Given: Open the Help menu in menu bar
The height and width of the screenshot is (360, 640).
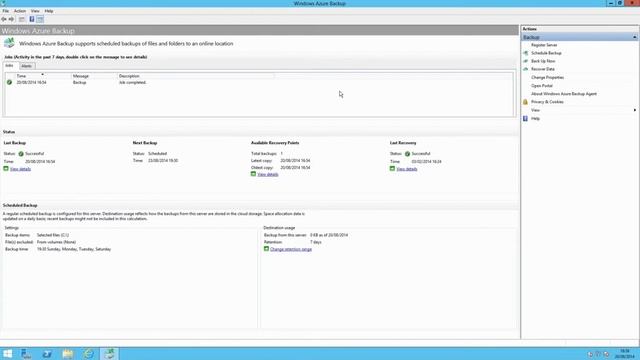Looking at the screenshot, I should [x=49, y=11].
